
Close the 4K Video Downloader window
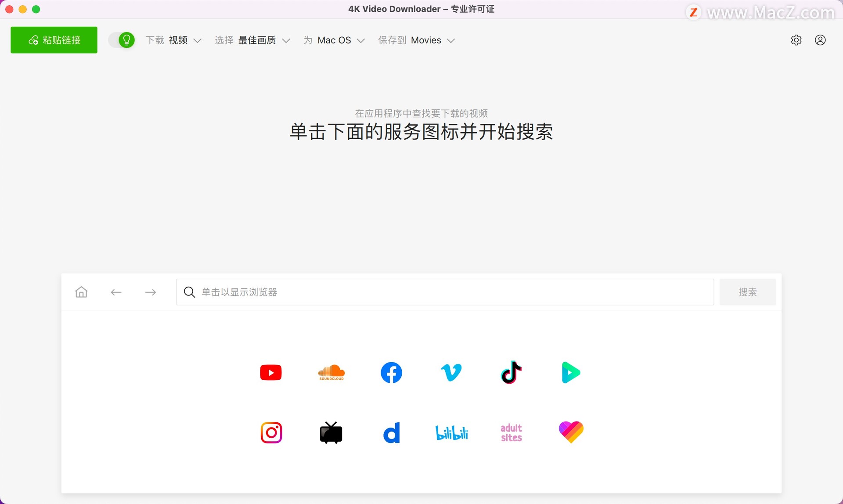click(x=9, y=9)
